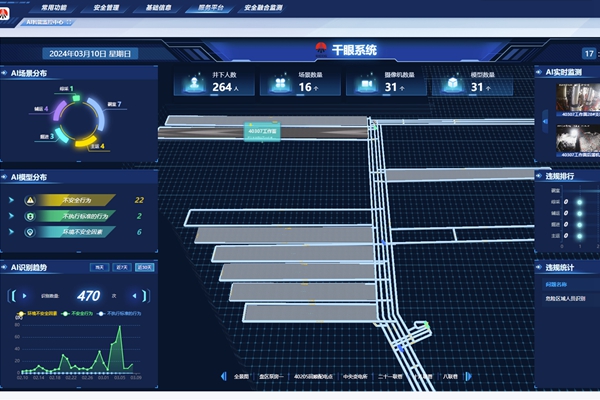Open the first AI实时监测 camera thumbnail

tap(577, 100)
